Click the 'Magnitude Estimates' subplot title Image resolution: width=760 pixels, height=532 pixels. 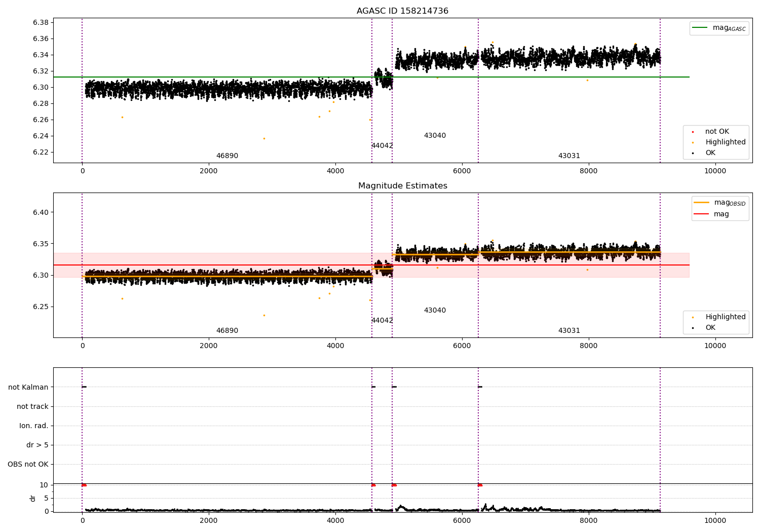coord(402,186)
